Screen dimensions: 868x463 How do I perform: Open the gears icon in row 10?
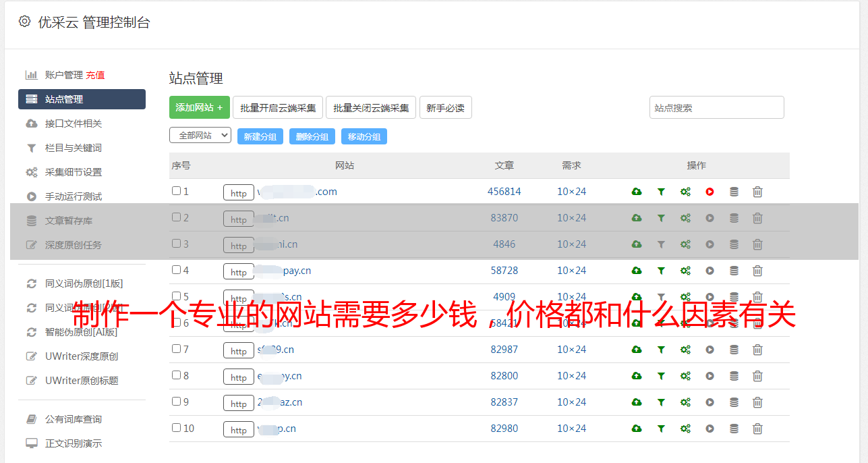685,429
